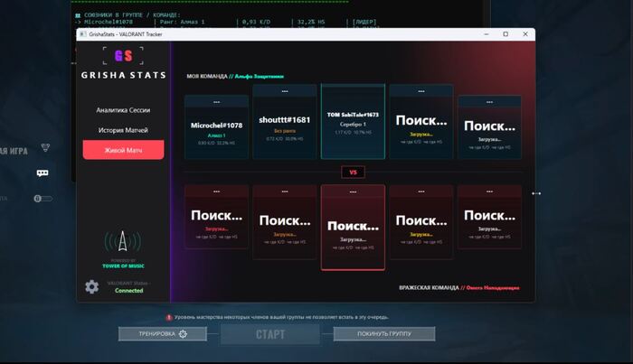Click the Серебро 1 rank on SabiTale card
Screen dimensions: 633x364
click(353, 124)
